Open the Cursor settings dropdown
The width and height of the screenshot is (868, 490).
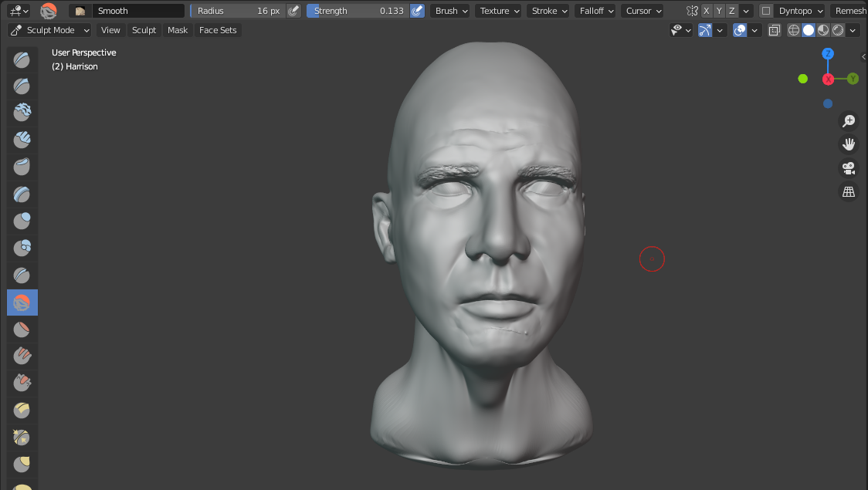coord(643,11)
